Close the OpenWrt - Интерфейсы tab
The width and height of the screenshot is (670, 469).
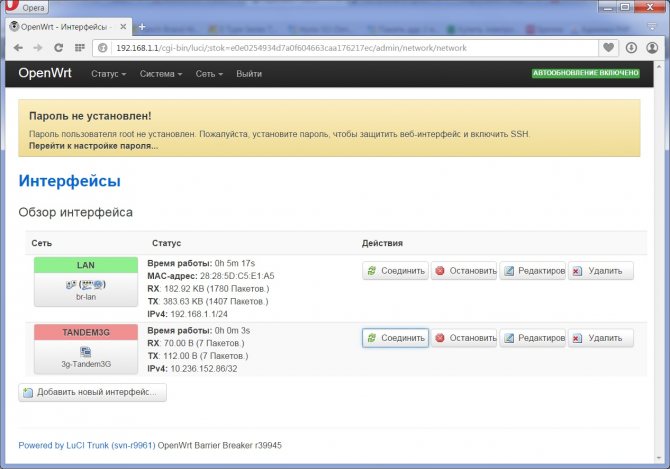(123, 27)
